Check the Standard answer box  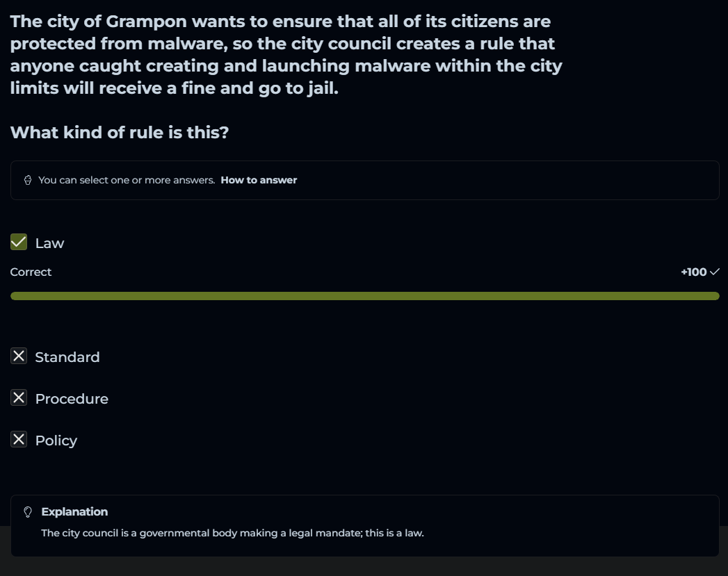(x=19, y=356)
